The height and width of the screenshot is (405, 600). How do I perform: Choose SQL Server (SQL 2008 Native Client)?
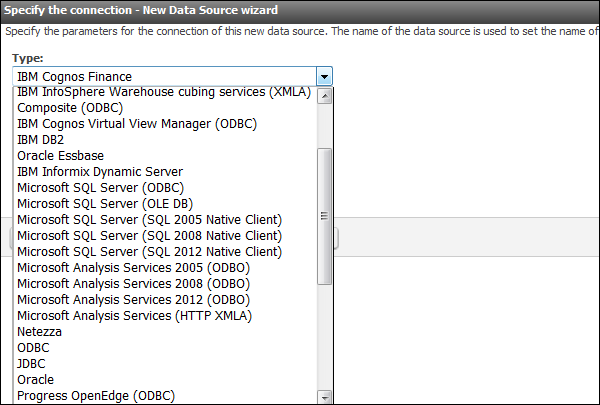(x=149, y=236)
